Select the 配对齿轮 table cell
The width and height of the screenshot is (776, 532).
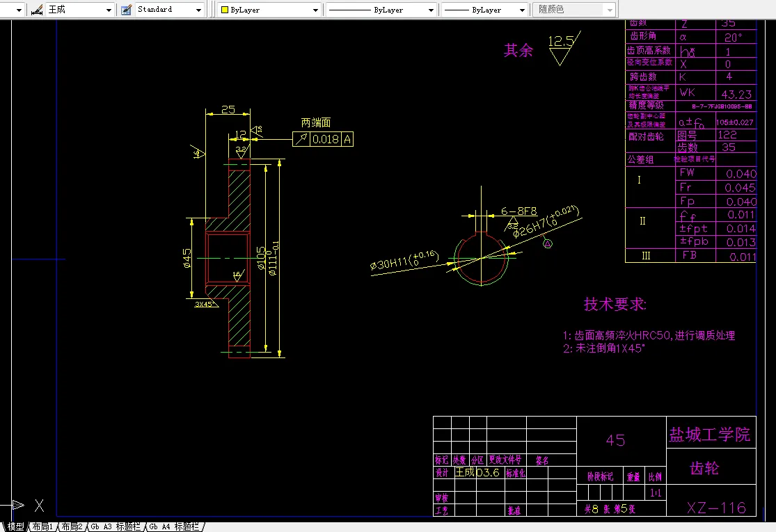click(650, 140)
